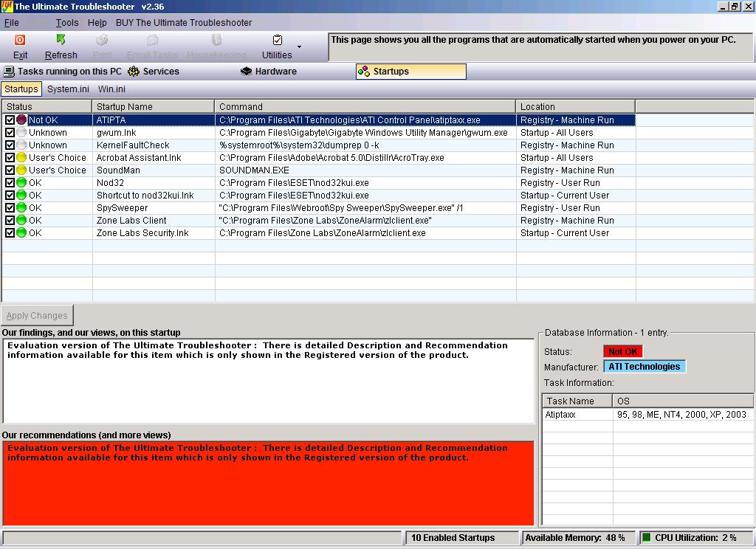The width and height of the screenshot is (756, 549).
Task: Click green OK icon for Zone Labs Security.lnk
Action: click(x=21, y=232)
